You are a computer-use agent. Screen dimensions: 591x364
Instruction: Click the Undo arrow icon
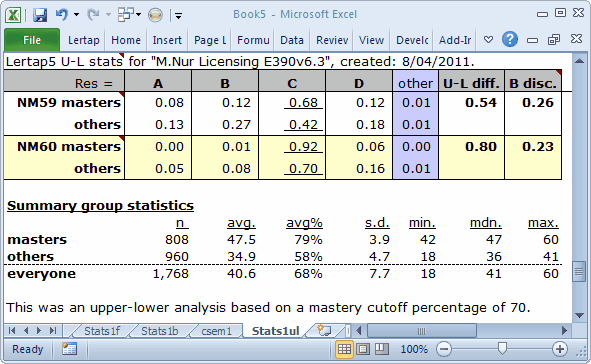[x=61, y=15]
